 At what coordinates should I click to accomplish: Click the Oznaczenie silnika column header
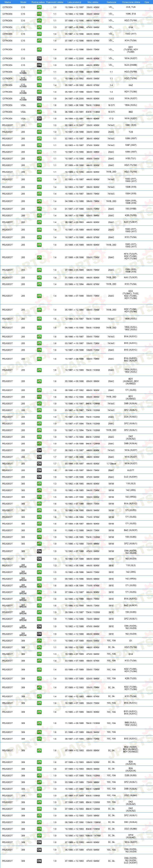[x=131, y=2]
